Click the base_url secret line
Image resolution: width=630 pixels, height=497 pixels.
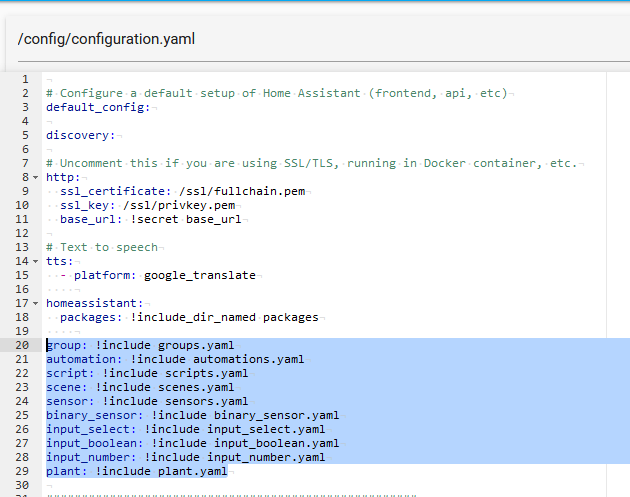point(150,219)
